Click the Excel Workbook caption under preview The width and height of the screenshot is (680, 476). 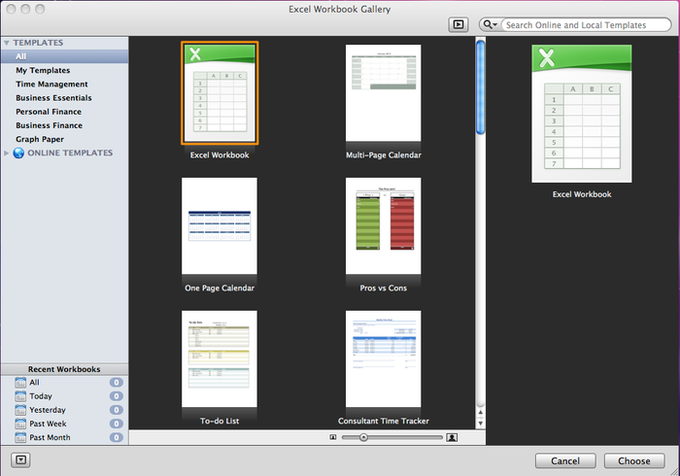click(x=582, y=194)
